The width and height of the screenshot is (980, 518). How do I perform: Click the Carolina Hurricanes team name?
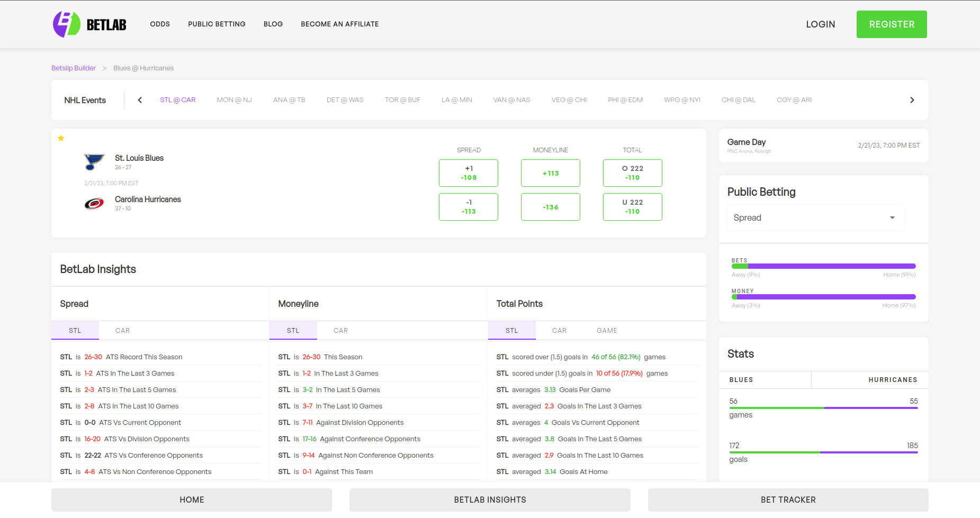pos(148,199)
